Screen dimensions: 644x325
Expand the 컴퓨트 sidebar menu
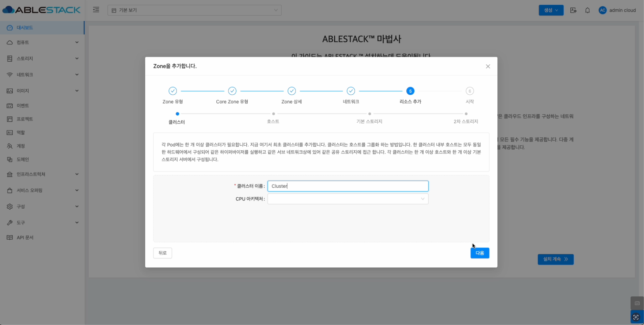pos(42,42)
